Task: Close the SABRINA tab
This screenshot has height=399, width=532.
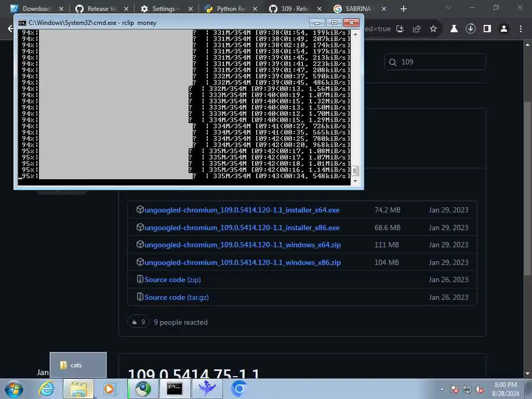Action: click(x=384, y=9)
